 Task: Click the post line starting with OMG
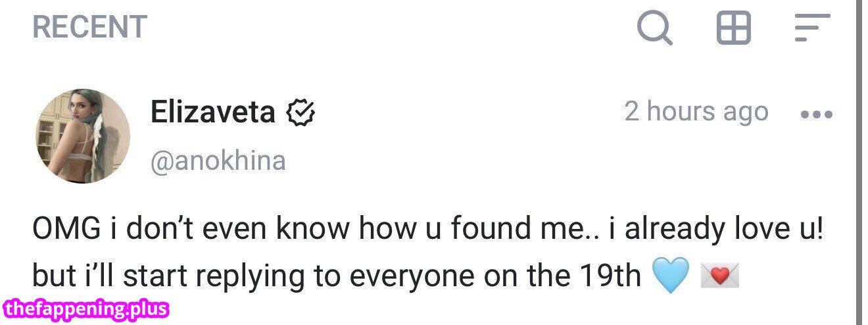(x=427, y=228)
